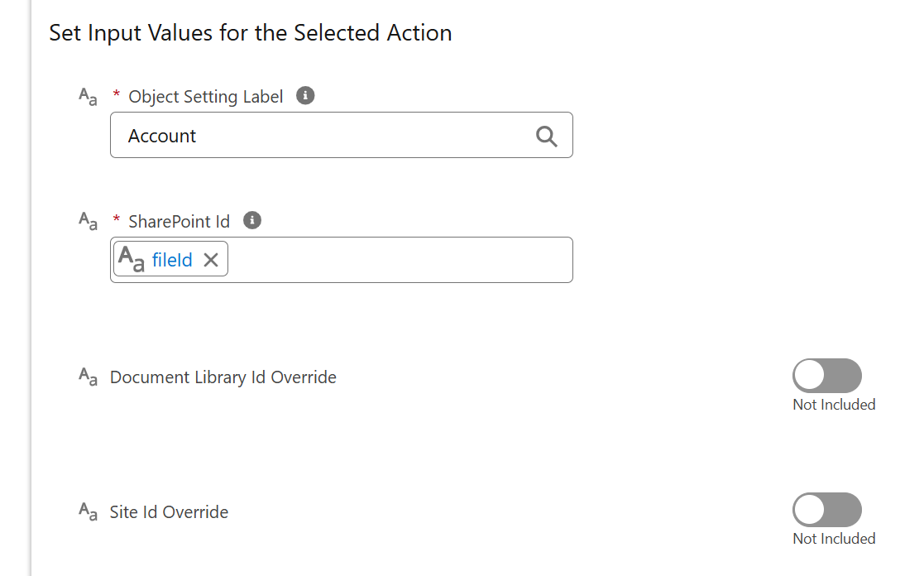This screenshot has width=924, height=576.
Task: Click the Document Library Id Override label
Action: (223, 377)
